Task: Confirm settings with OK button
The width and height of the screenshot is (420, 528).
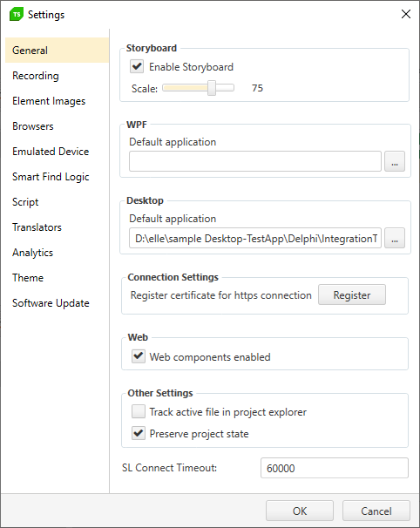Action: tap(300, 511)
